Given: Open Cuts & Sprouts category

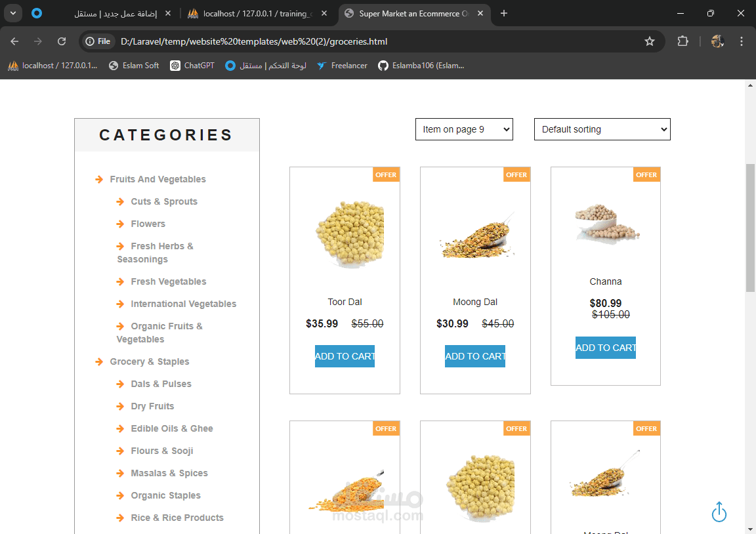Looking at the screenshot, I should [164, 201].
